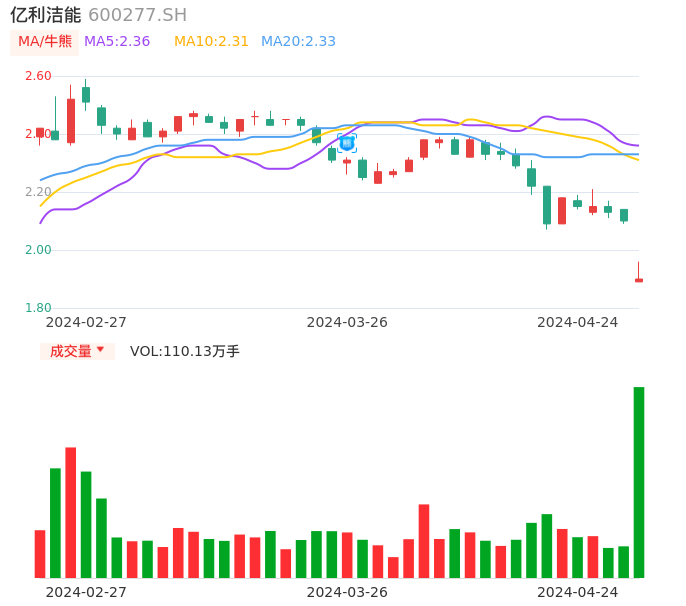The height and width of the screenshot is (606, 686).
Task: Click the 2.00 price axis label
Action: click(38, 250)
